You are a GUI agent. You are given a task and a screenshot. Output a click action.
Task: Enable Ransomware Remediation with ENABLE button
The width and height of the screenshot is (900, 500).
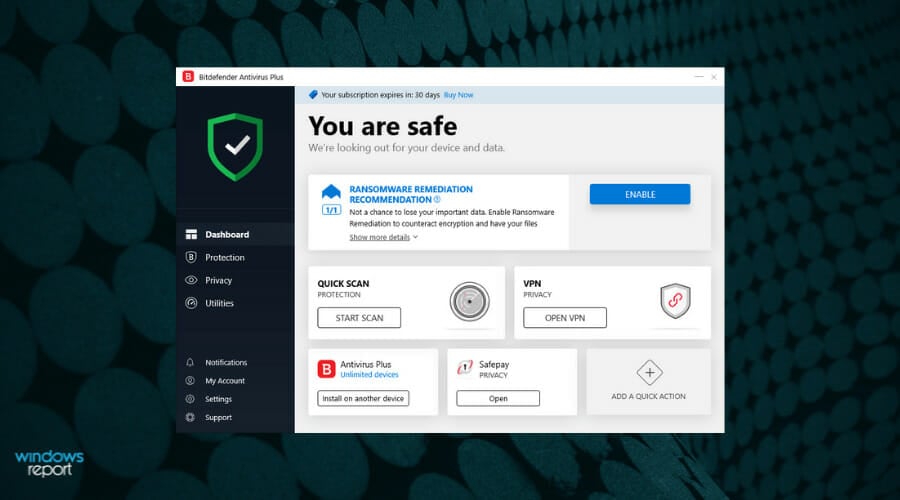pos(640,194)
